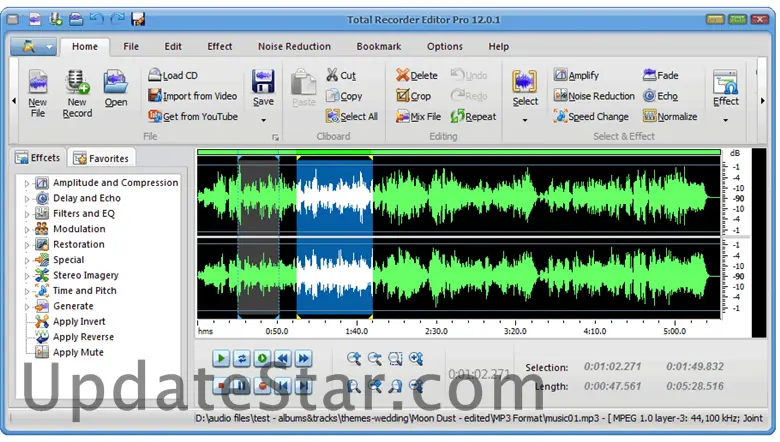Expand the Restoration effects node

click(x=27, y=245)
